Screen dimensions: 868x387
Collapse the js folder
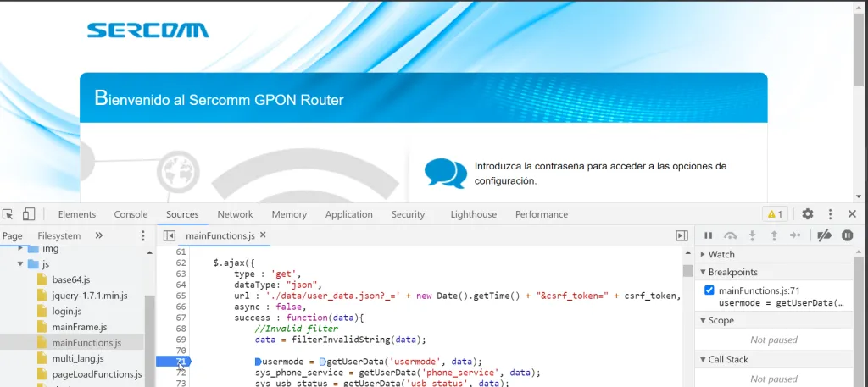[x=20, y=263]
